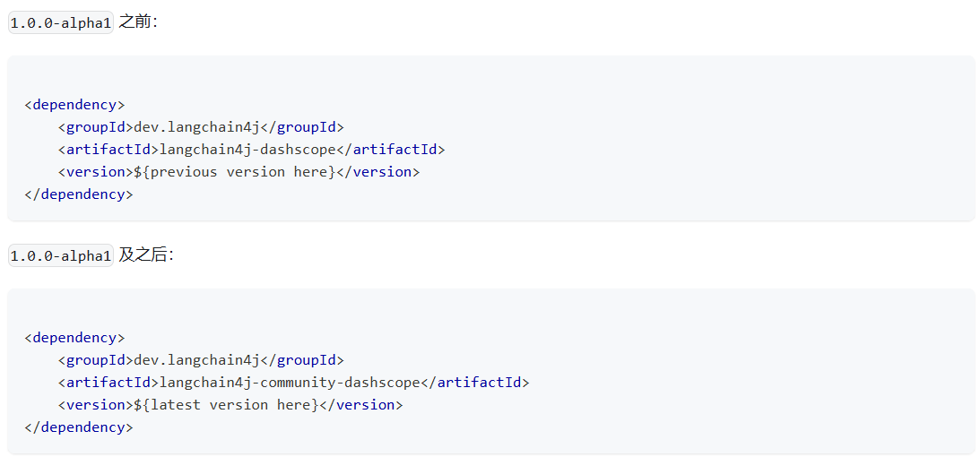Click the 1.0.0-alpha1 code label before 之前
980x457 pixels.
coord(61,23)
